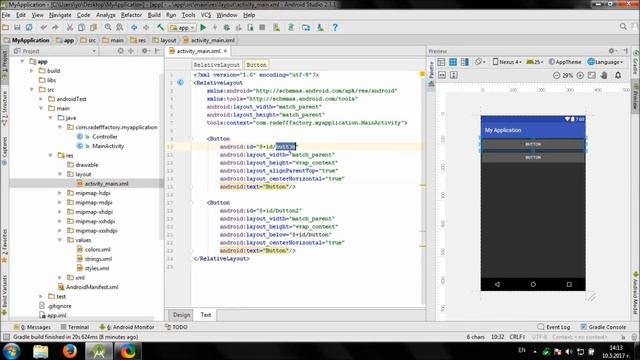The image size is (640, 360).
Task: Click the bell notifications icon in Preview
Action: (618, 75)
